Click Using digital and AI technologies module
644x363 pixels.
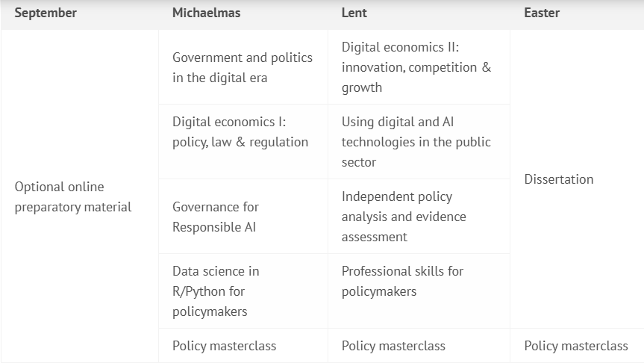pos(416,141)
